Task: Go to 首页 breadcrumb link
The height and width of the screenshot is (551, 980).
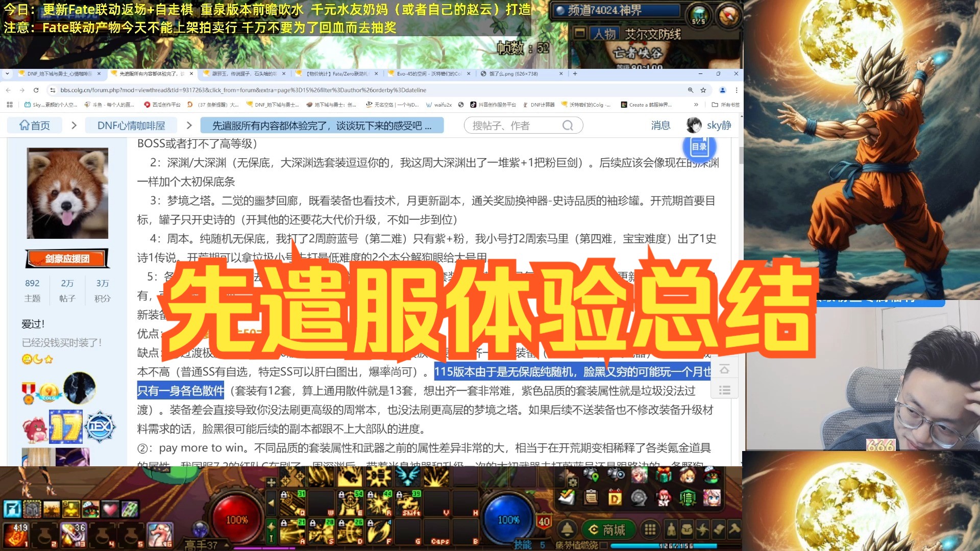Action: (x=35, y=126)
